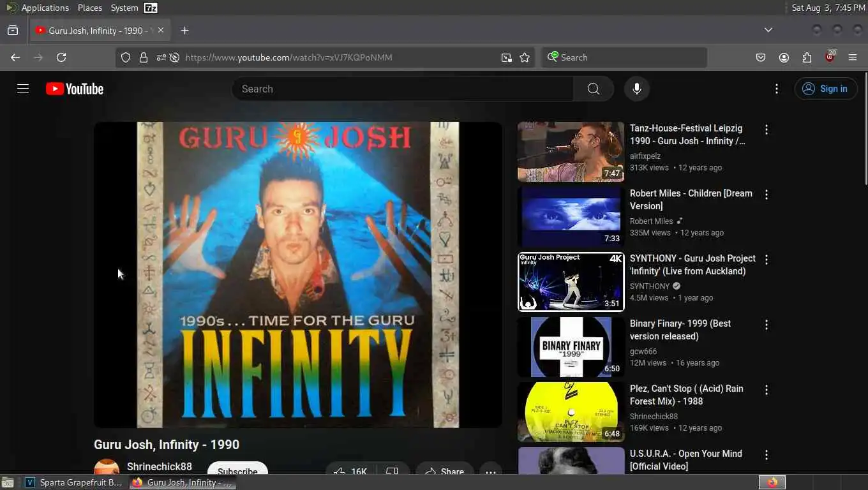Click the Firefox search box
868x490 pixels.
[x=624, y=57]
